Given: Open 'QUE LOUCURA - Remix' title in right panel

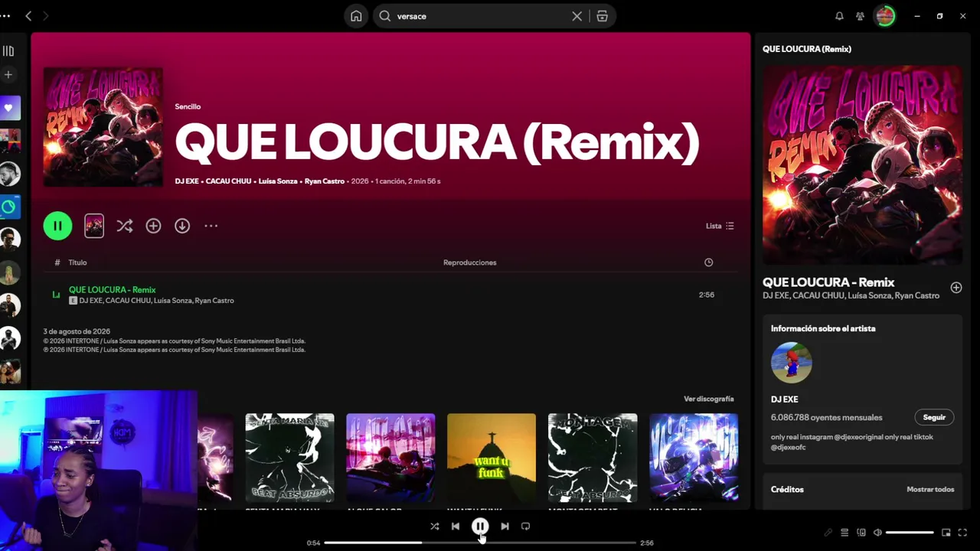Looking at the screenshot, I should coord(828,282).
